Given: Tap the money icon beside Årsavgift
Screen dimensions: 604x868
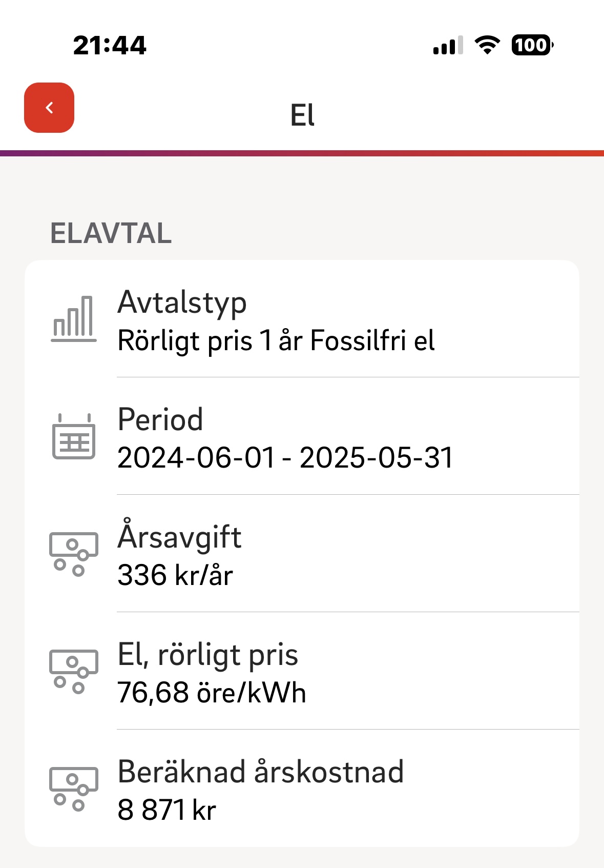Looking at the screenshot, I should point(73,554).
